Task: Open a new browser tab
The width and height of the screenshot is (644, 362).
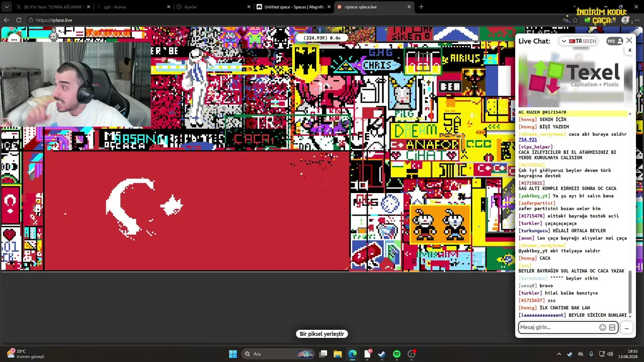Action: [x=421, y=7]
